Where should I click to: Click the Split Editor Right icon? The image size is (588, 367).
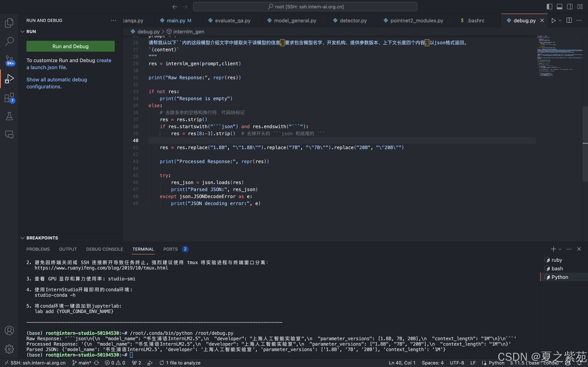[x=569, y=21]
